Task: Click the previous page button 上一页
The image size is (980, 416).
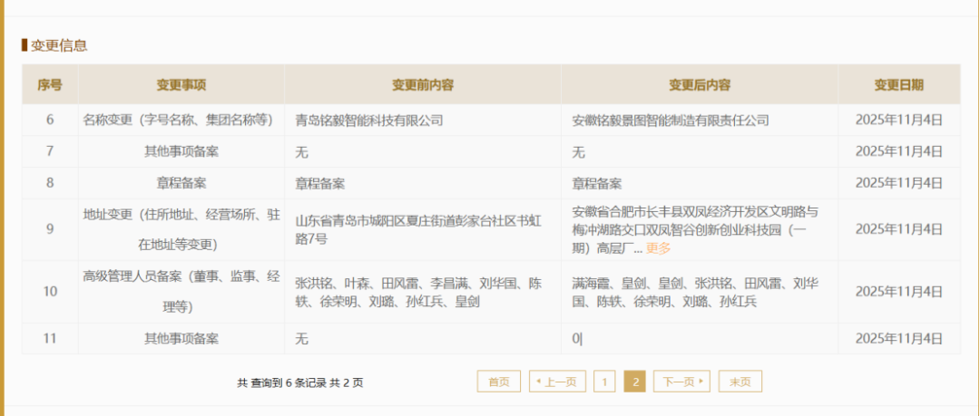Action: pyautogui.click(x=557, y=382)
